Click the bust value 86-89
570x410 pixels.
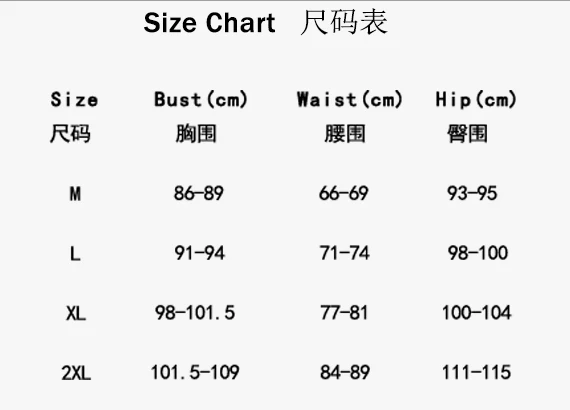(198, 193)
